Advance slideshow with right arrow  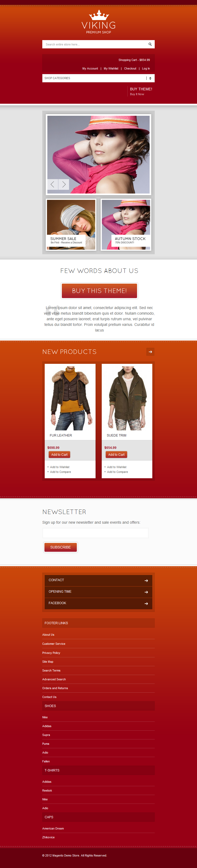click(64, 184)
